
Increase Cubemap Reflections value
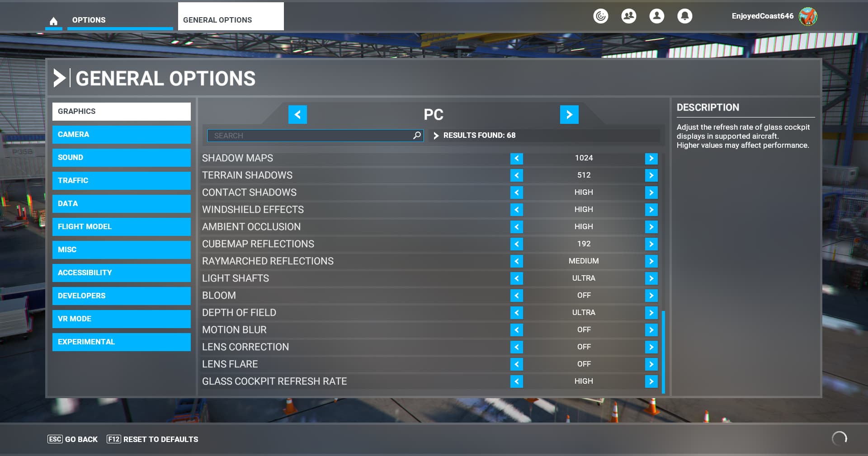pos(651,244)
